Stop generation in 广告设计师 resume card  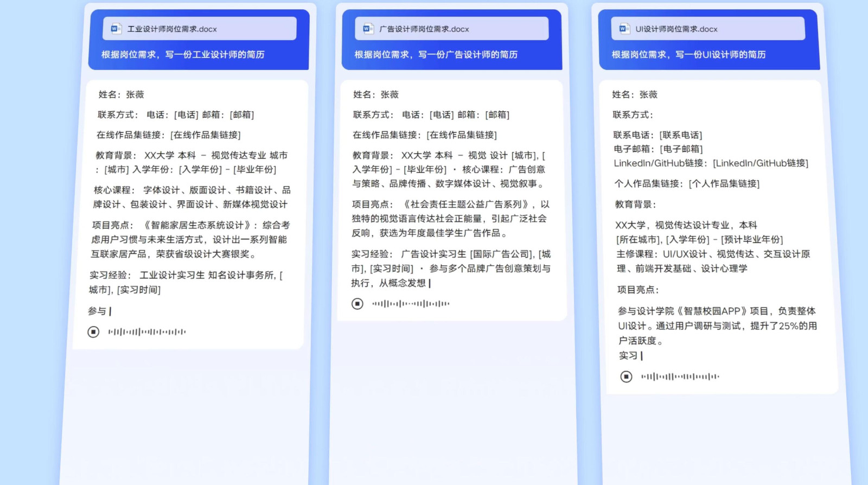tap(357, 304)
